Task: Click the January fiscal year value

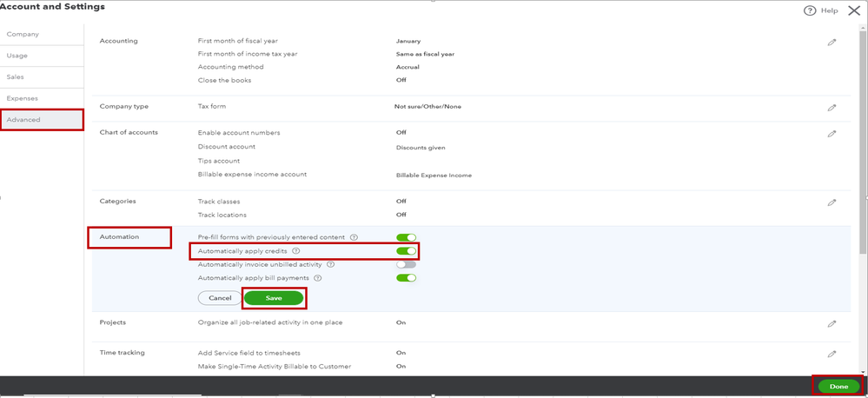Action: [x=408, y=41]
